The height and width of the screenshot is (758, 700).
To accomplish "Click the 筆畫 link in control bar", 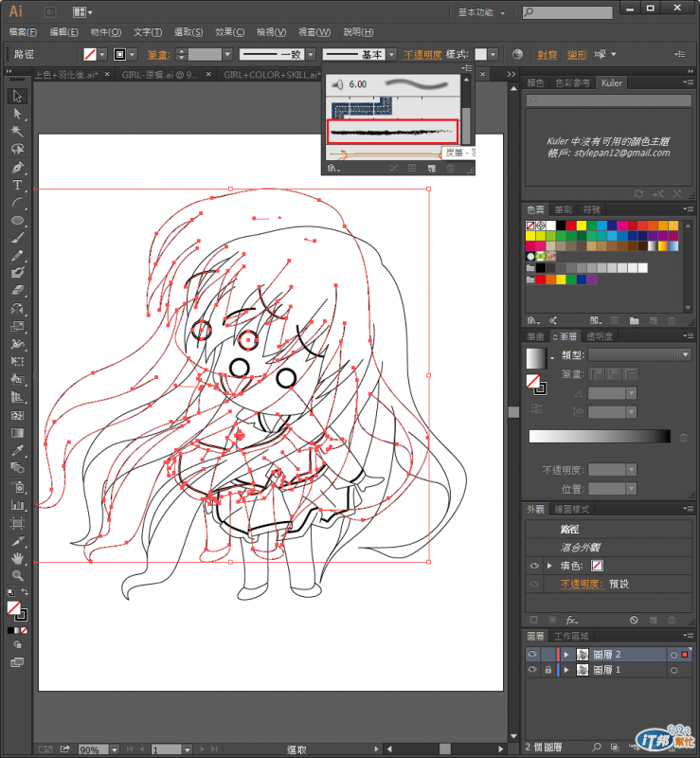I will (x=158, y=55).
